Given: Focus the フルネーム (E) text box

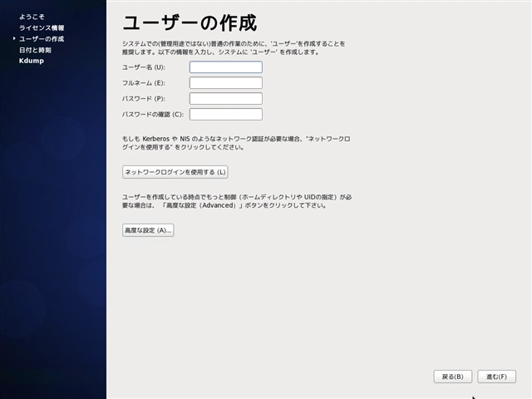Looking at the screenshot, I should [225, 83].
